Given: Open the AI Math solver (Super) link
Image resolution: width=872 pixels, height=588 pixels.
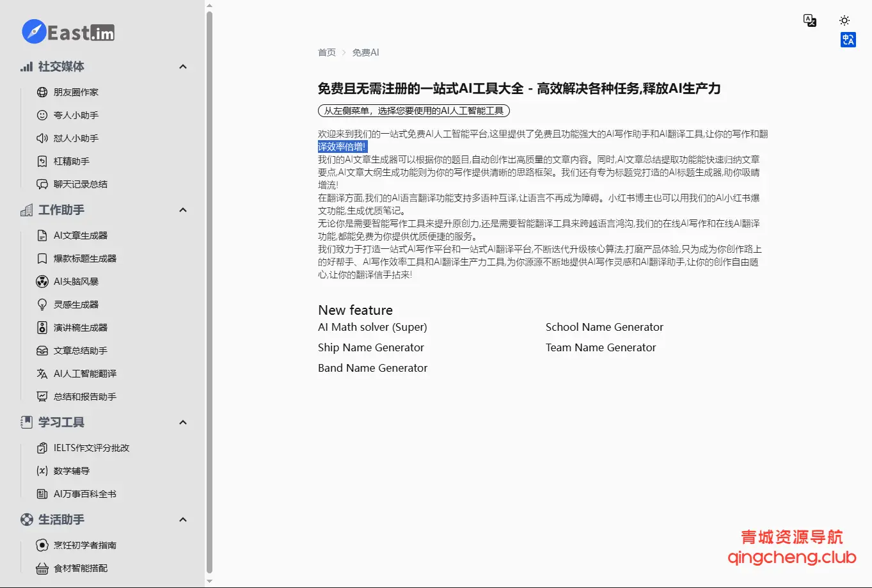Looking at the screenshot, I should [x=372, y=327].
